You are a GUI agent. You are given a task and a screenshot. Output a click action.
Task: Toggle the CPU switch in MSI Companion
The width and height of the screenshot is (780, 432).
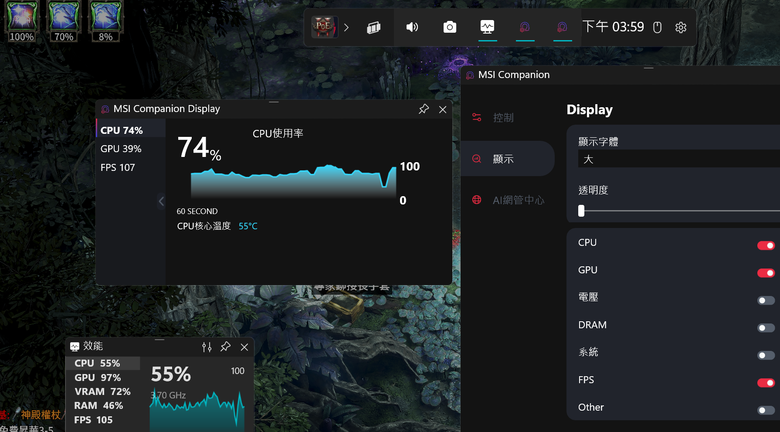(766, 245)
